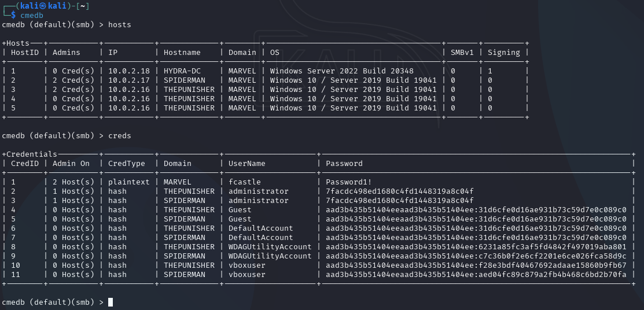
Task: Click the Admin On column header
Action: pyautogui.click(x=71, y=163)
